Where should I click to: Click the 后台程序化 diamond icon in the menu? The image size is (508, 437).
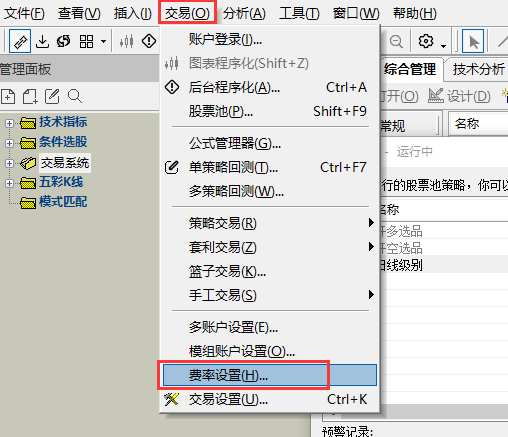(x=172, y=87)
